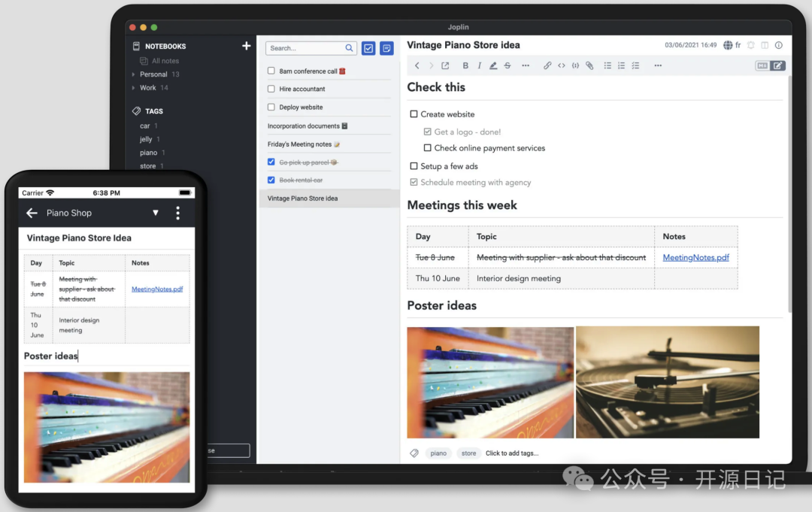Expand the Personal notebook
Image resolution: width=812 pixels, height=512 pixels.
point(134,74)
